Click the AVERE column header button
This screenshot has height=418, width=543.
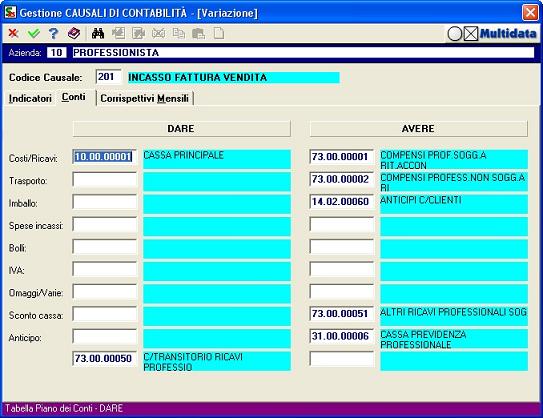click(419, 128)
